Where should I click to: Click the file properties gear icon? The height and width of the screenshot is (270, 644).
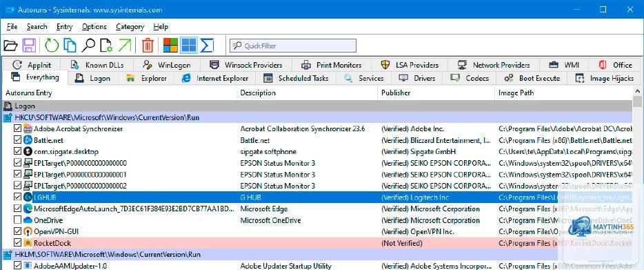coord(106,46)
